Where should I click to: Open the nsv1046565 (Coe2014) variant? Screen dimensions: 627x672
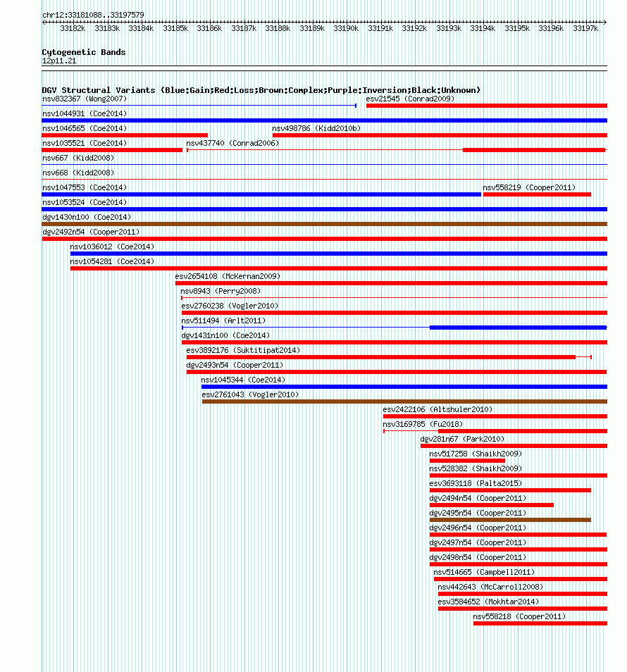85,129
